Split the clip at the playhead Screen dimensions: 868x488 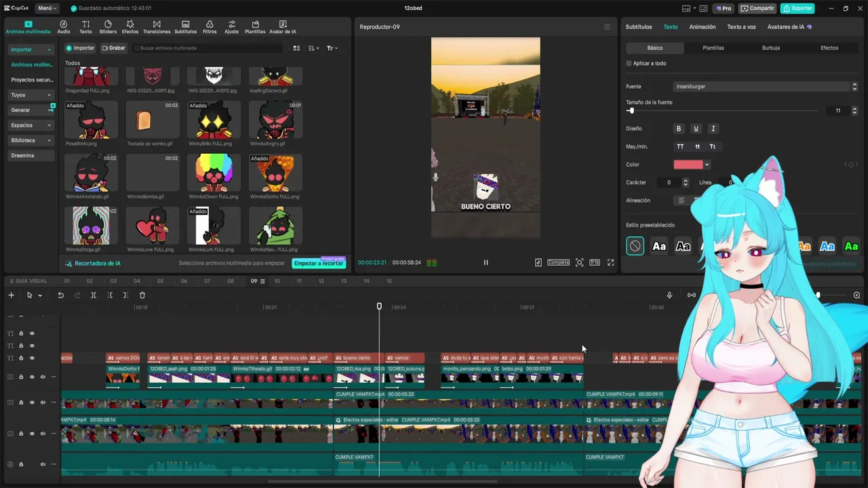coord(93,295)
